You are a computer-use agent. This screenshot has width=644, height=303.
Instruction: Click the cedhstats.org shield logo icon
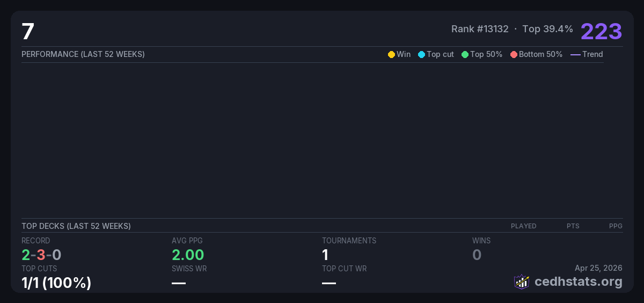521,282
